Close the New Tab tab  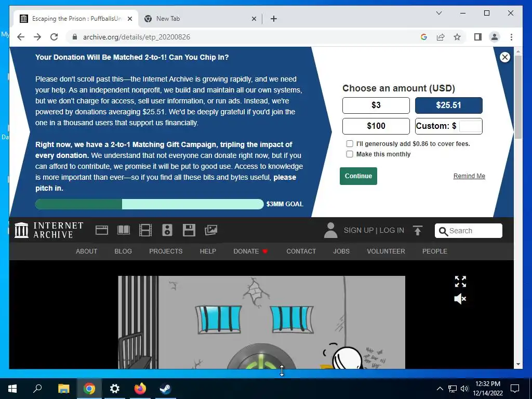(x=254, y=19)
